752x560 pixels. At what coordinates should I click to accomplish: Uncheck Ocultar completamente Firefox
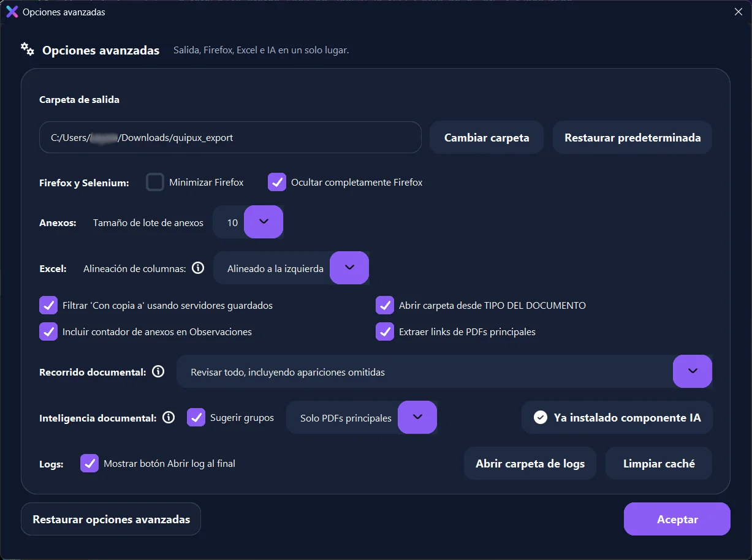click(277, 182)
